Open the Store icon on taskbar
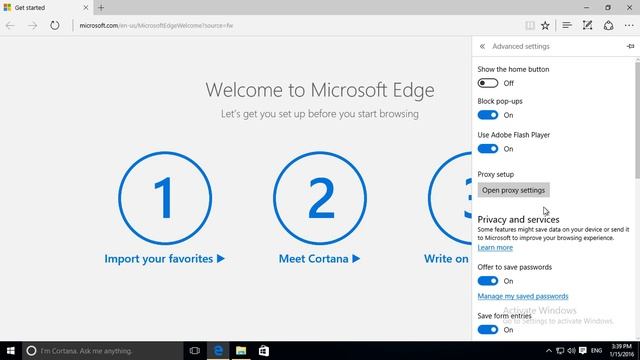 [x=264, y=351]
